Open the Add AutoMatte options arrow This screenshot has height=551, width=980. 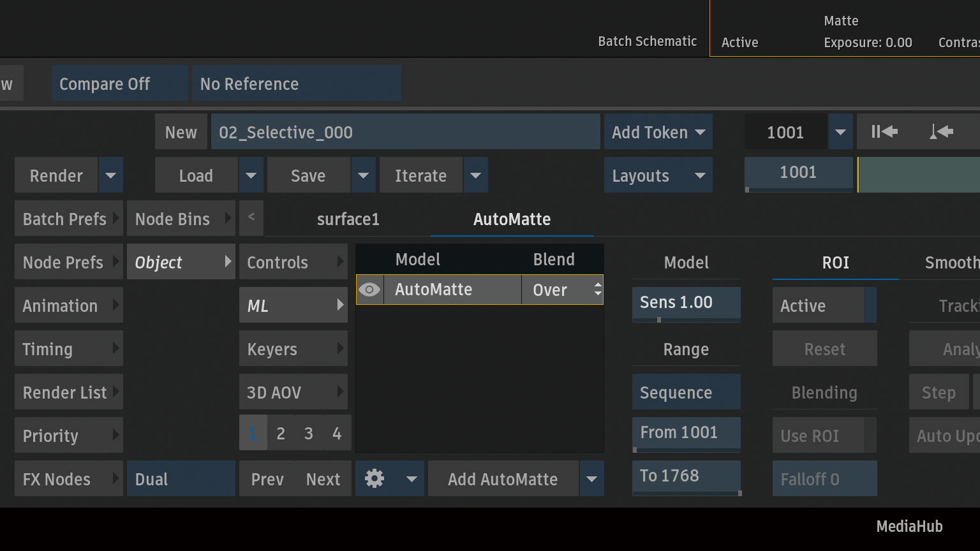[591, 479]
